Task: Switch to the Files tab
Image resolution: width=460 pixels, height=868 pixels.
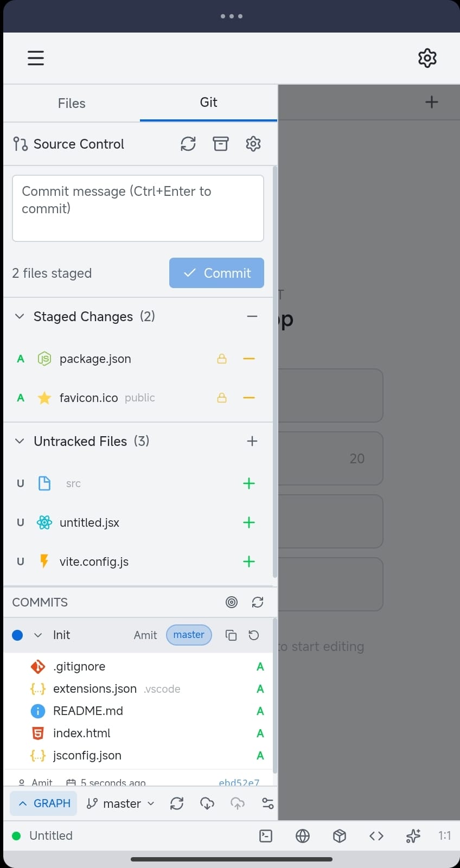Action: 71,103
